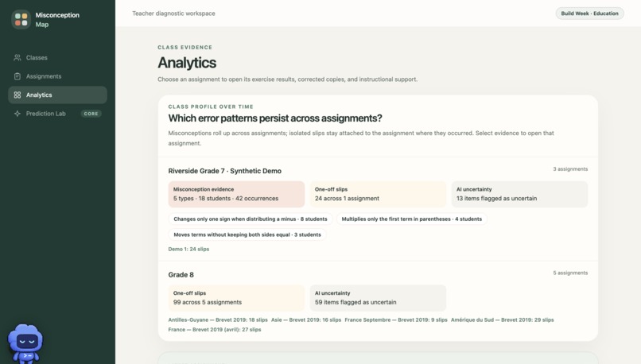Click the Analytics grid icon

point(17,95)
